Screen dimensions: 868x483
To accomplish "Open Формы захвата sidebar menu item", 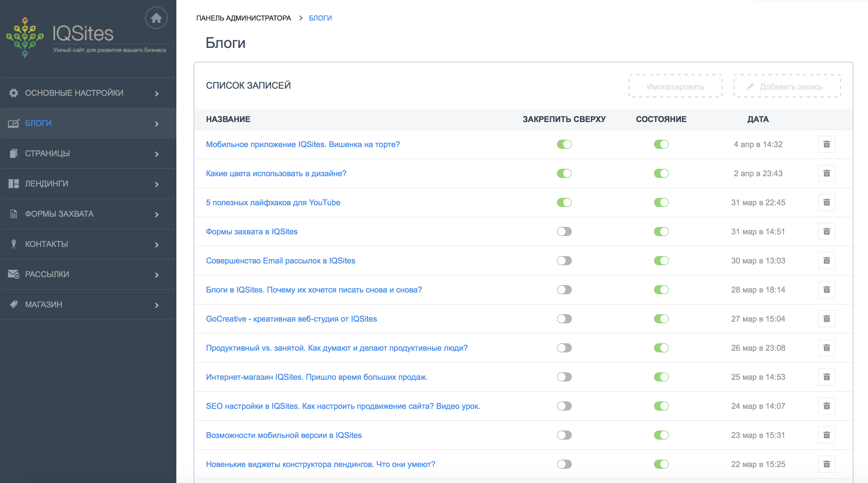I will coord(59,214).
